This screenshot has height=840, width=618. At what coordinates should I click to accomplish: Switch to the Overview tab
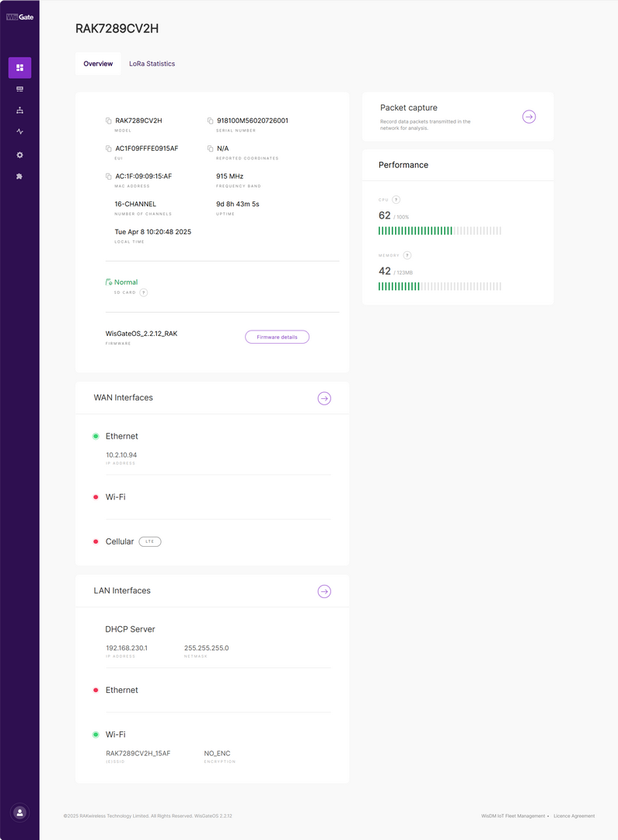98,64
